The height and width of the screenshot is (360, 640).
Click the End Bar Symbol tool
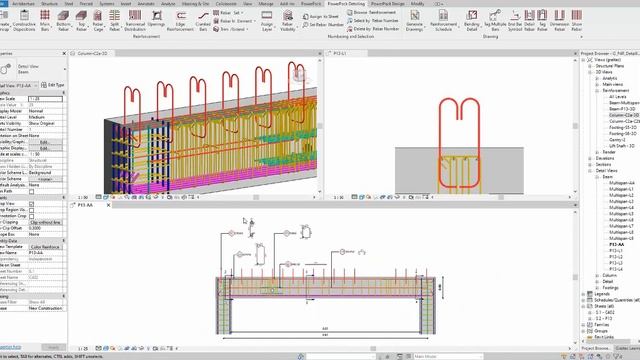(515, 20)
